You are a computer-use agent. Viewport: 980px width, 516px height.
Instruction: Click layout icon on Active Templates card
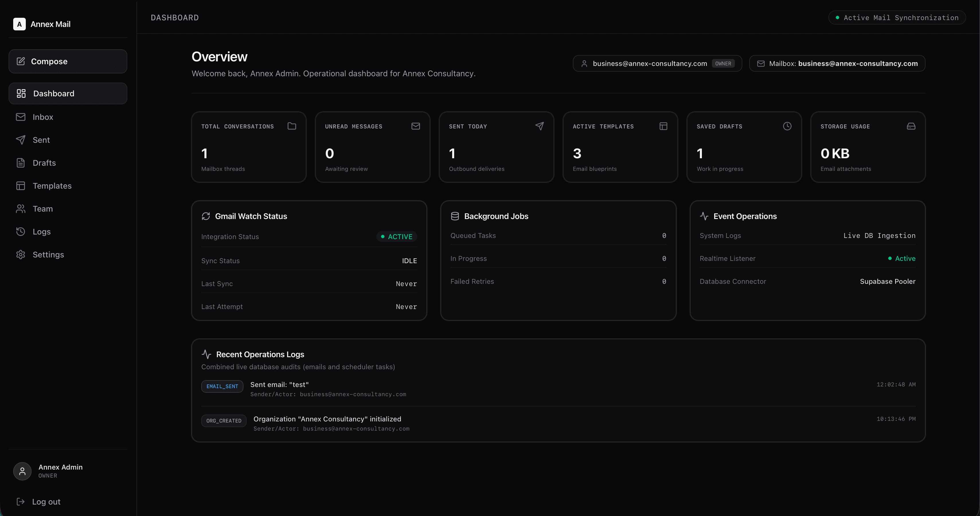tap(663, 126)
